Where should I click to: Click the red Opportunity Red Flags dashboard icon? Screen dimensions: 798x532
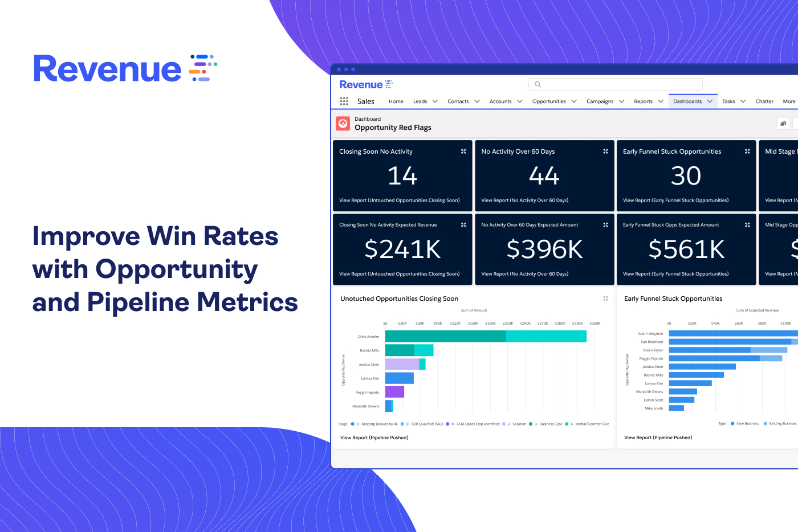point(343,123)
